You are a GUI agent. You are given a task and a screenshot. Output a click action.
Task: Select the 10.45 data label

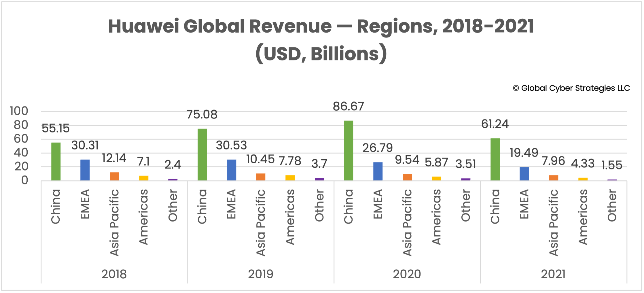coord(260,159)
